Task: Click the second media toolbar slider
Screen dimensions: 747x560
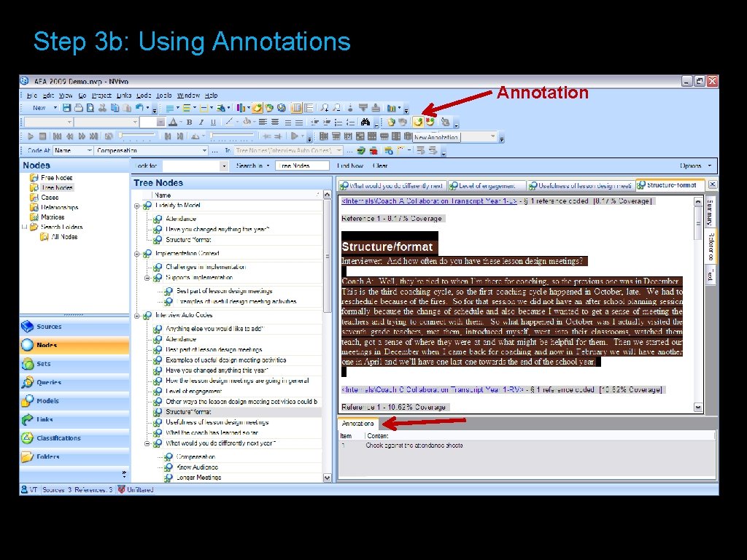Action: tap(231, 136)
